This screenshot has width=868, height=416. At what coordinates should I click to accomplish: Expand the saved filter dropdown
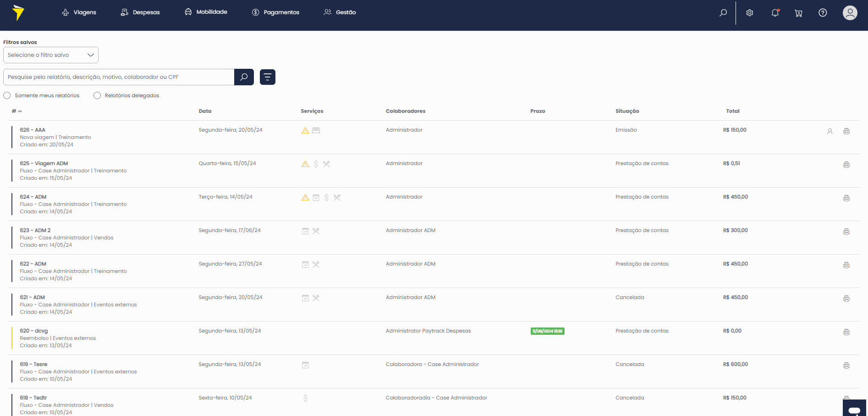[51, 55]
